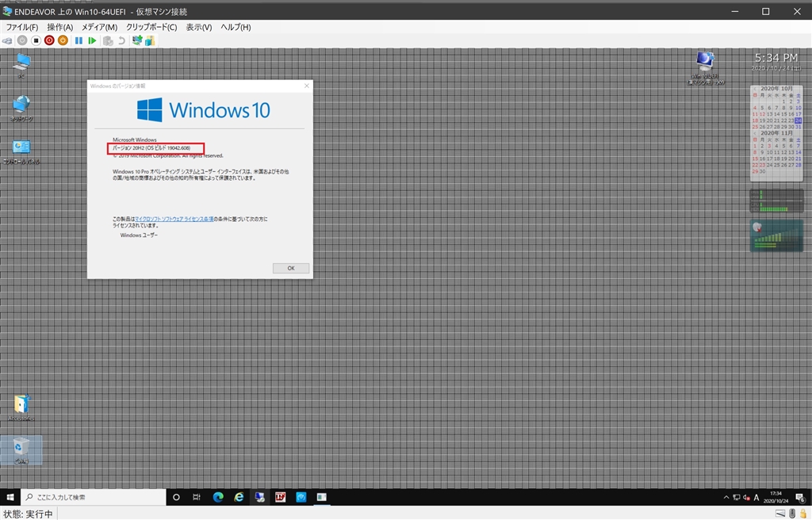Close the Windows version info dialog
Screen dimensions: 812x520
click(307, 86)
